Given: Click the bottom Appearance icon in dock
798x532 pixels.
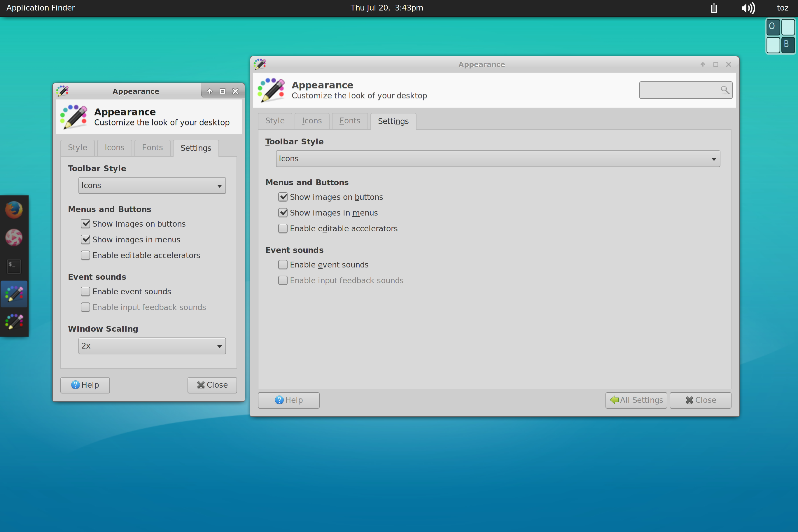Looking at the screenshot, I should tap(14, 321).
